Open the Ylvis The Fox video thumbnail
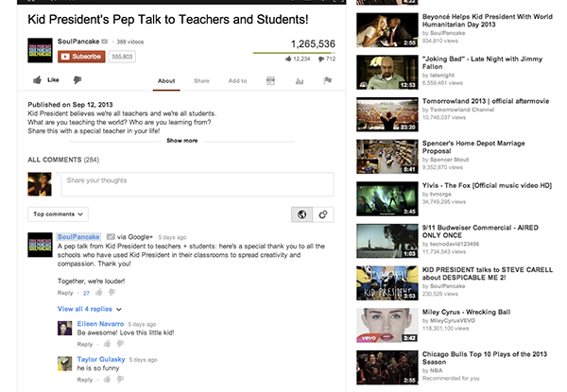This screenshot has width=567, height=392. pyautogui.click(x=387, y=198)
